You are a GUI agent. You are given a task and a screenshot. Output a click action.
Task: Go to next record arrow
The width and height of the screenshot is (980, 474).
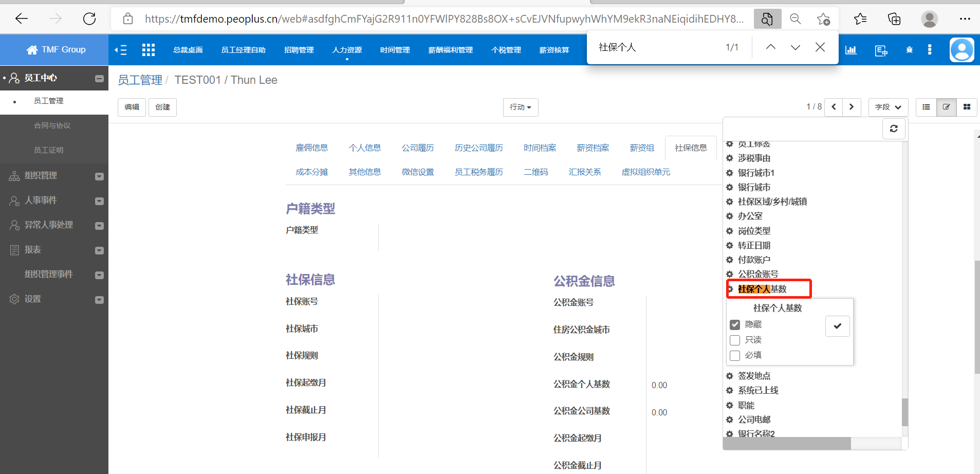coord(852,107)
